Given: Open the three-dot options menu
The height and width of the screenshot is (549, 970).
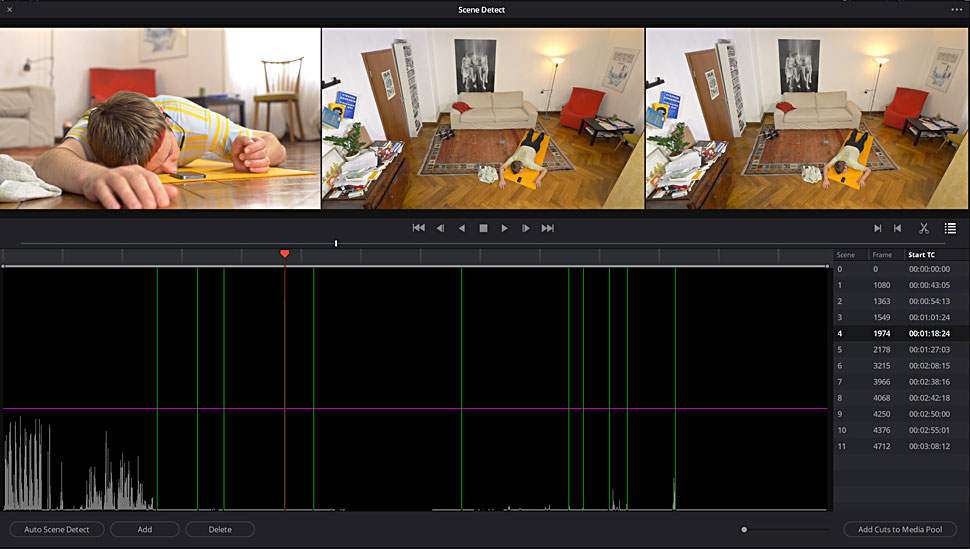Looking at the screenshot, I should coord(956,9).
